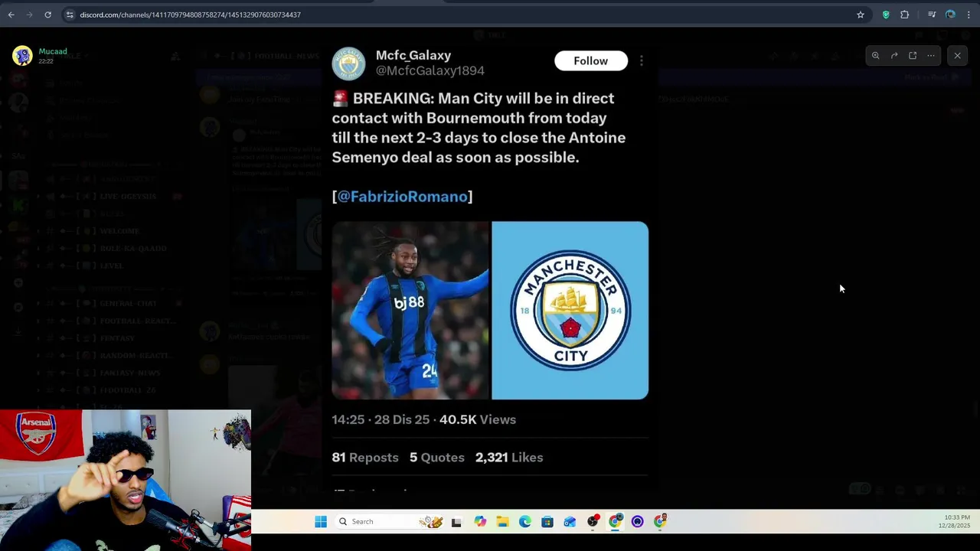This screenshot has height=551, width=980.
Task: Click the Mucaad username text
Action: point(53,51)
